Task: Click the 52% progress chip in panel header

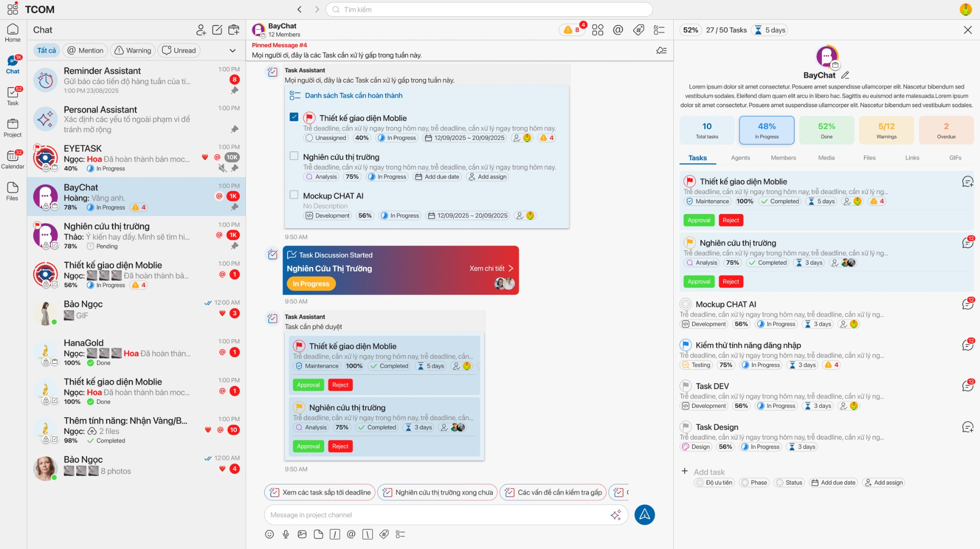Action: (690, 30)
